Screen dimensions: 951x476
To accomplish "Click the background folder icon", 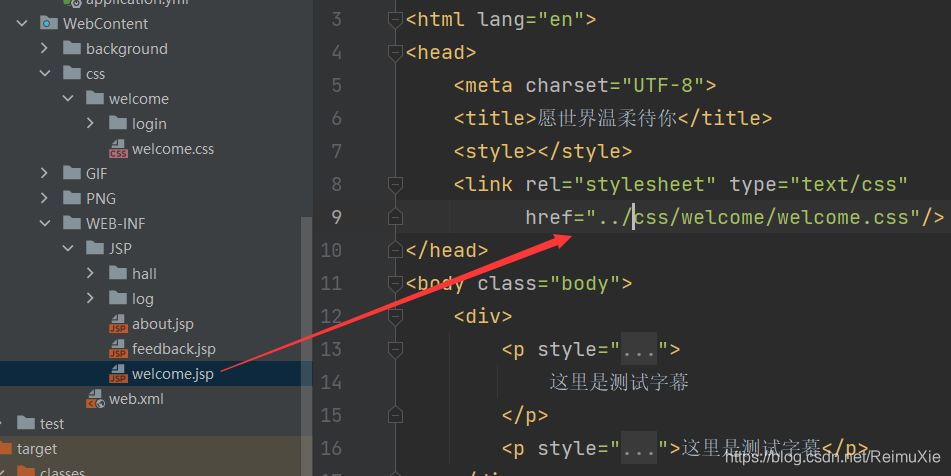I will [72, 48].
